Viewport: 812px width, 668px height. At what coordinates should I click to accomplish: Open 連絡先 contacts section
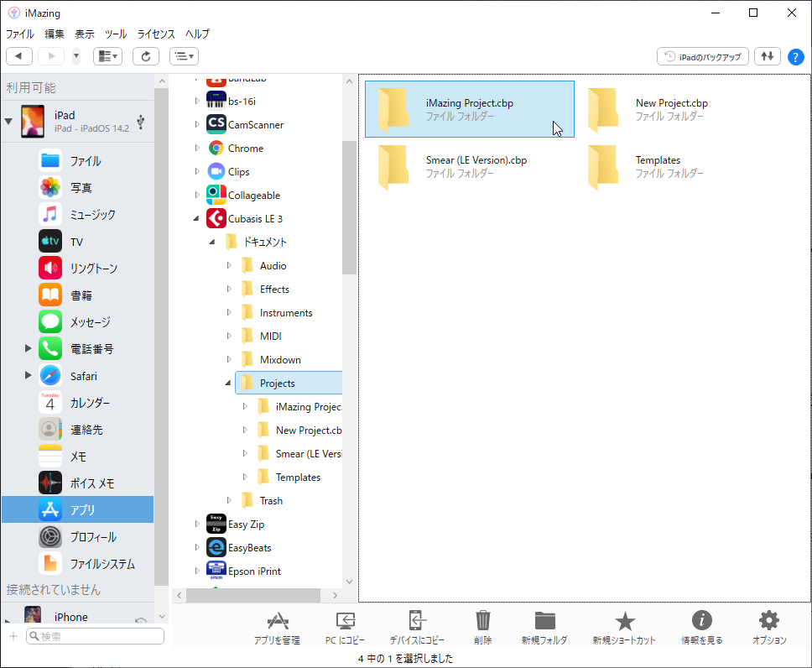[78, 430]
